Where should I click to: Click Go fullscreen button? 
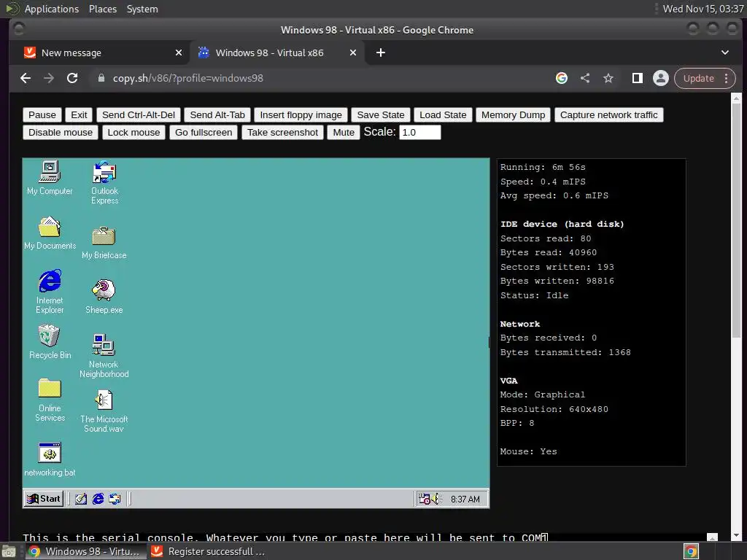pyautogui.click(x=204, y=133)
